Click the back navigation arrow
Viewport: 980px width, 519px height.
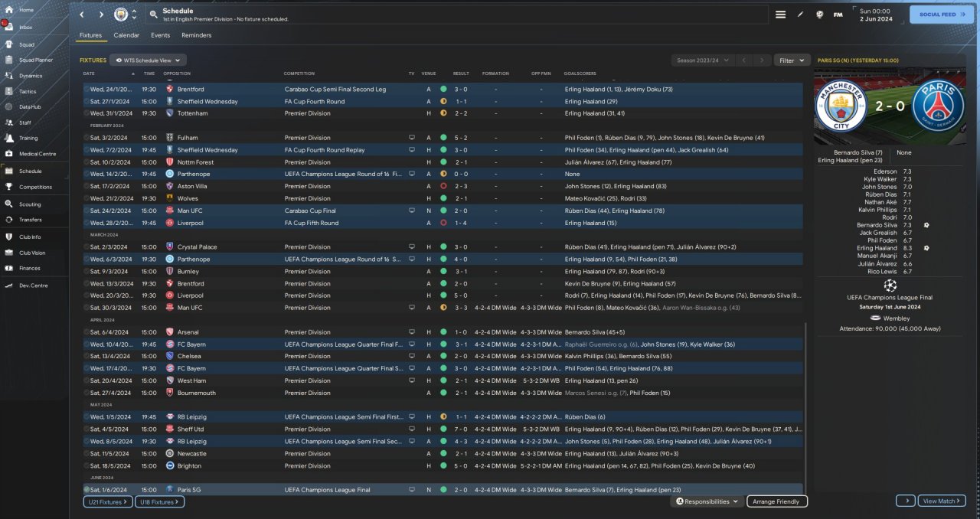point(82,15)
